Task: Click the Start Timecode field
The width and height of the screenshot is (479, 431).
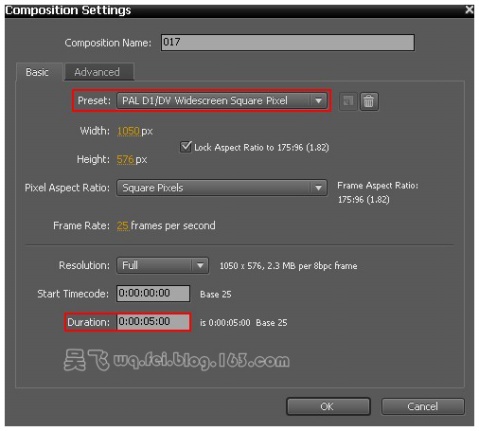Action: 153,293
